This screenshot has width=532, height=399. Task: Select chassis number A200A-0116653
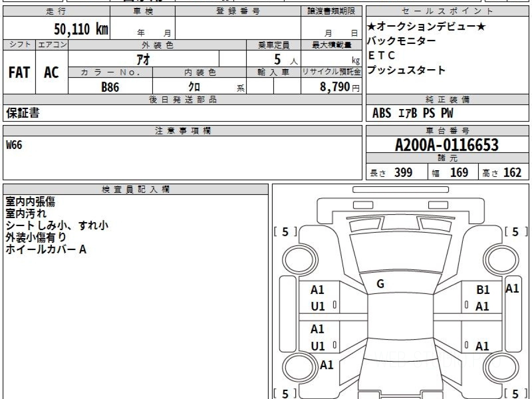(447, 145)
